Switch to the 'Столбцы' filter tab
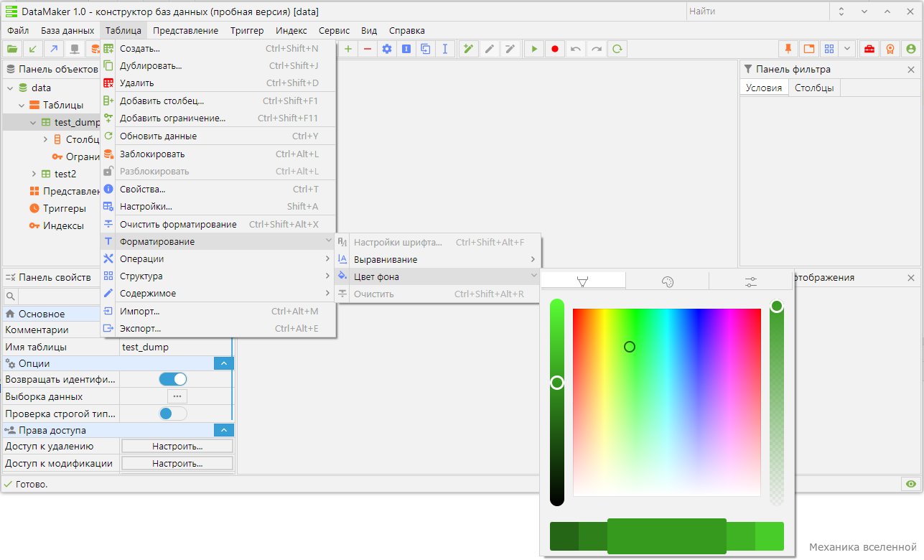924x560 pixels. pyautogui.click(x=814, y=88)
